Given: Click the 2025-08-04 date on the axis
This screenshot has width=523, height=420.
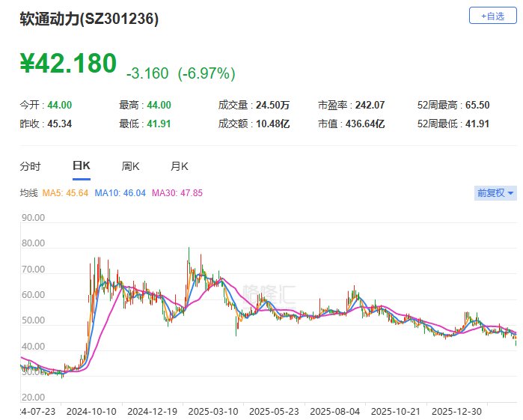Looking at the screenshot, I should tap(334, 411).
